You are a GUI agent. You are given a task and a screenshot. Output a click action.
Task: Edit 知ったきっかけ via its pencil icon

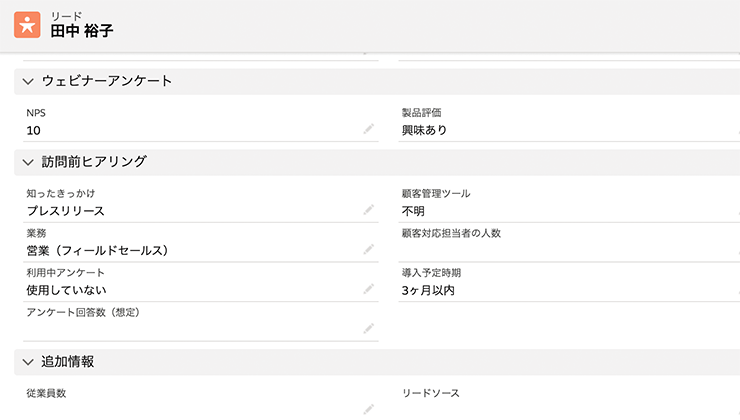[x=369, y=210]
